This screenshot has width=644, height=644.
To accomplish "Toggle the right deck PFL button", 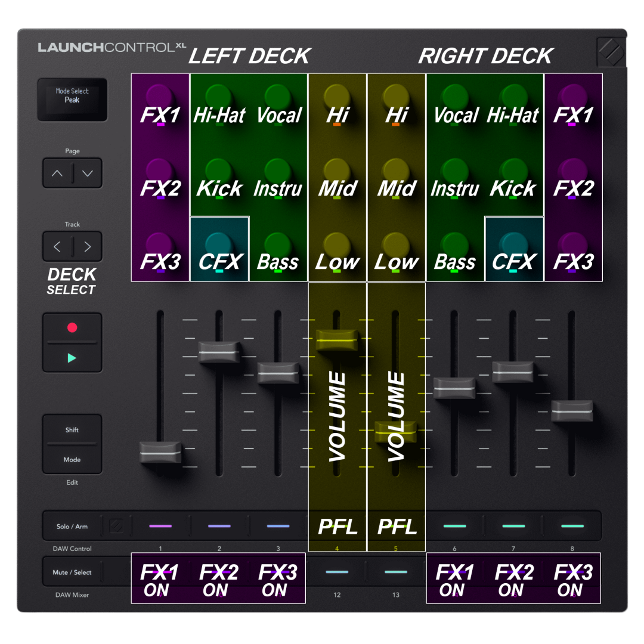I will [x=396, y=526].
